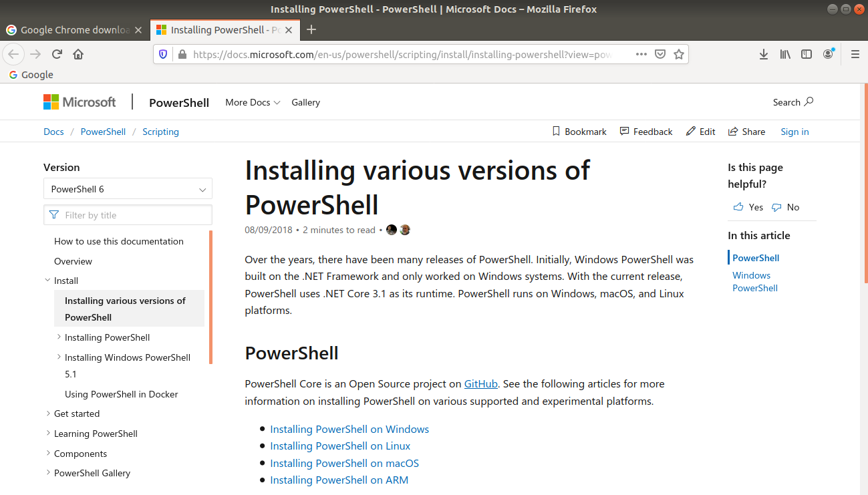
Task: Open the GitHub link in article
Action: point(481,383)
